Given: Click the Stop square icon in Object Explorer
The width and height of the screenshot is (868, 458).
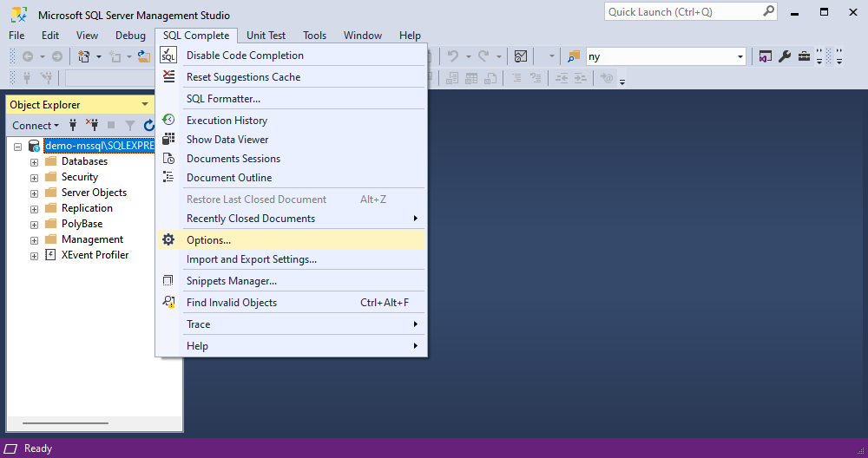Looking at the screenshot, I should pyautogui.click(x=111, y=126).
